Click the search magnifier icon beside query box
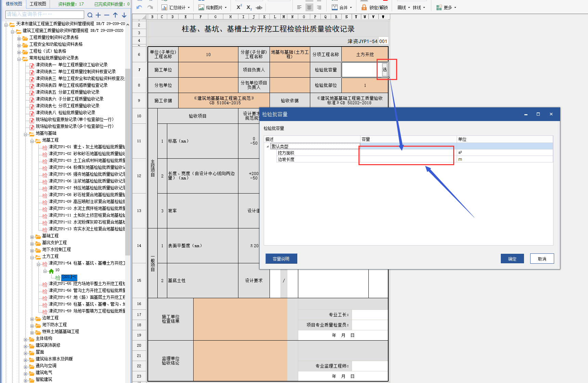The width and height of the screenshot is (588, 383). coord(90,15)
